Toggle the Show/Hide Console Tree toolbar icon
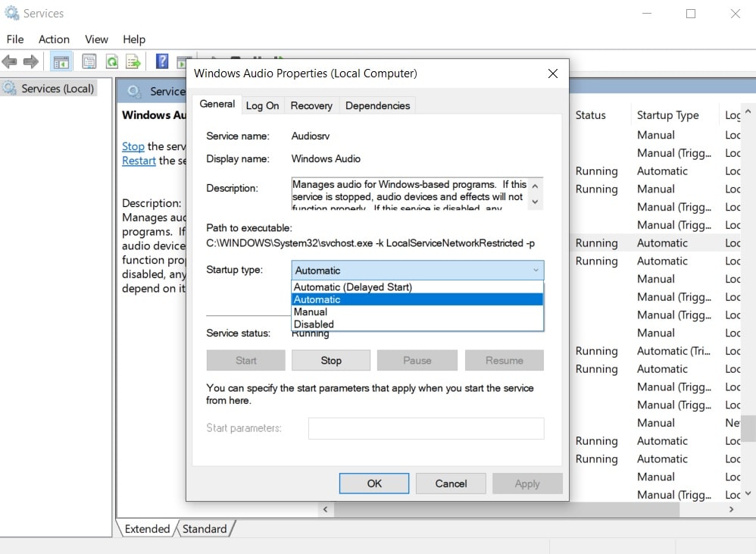This screenshot has height=554, width=756. [61, 61]
